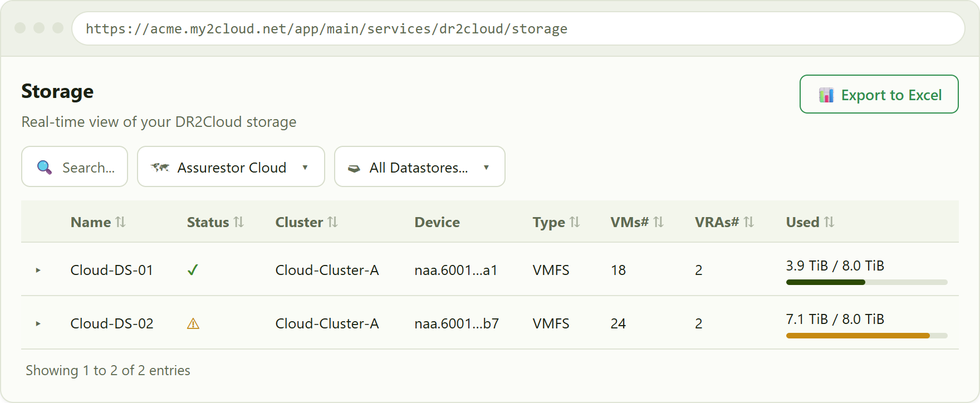Click the VM count 18

[x=619, y=270]
